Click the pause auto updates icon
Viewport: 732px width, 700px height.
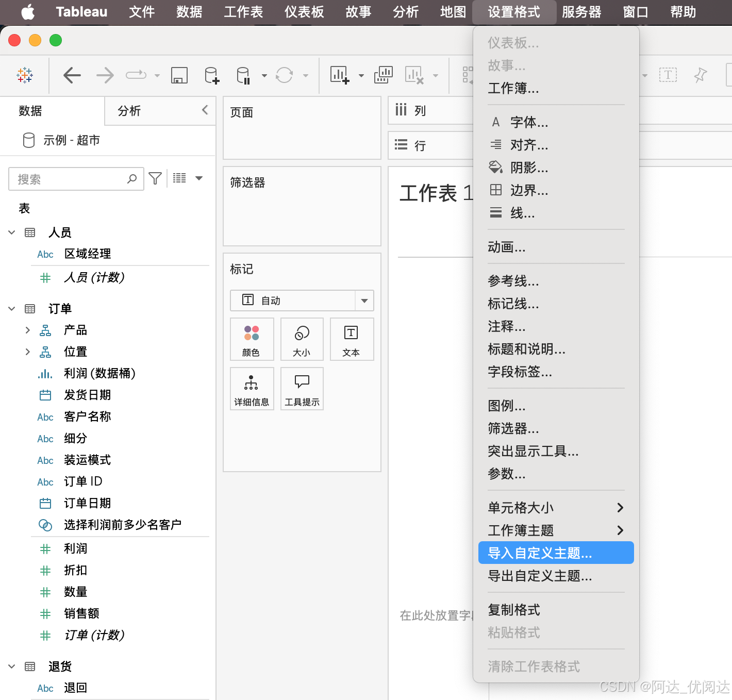[243, 75]
